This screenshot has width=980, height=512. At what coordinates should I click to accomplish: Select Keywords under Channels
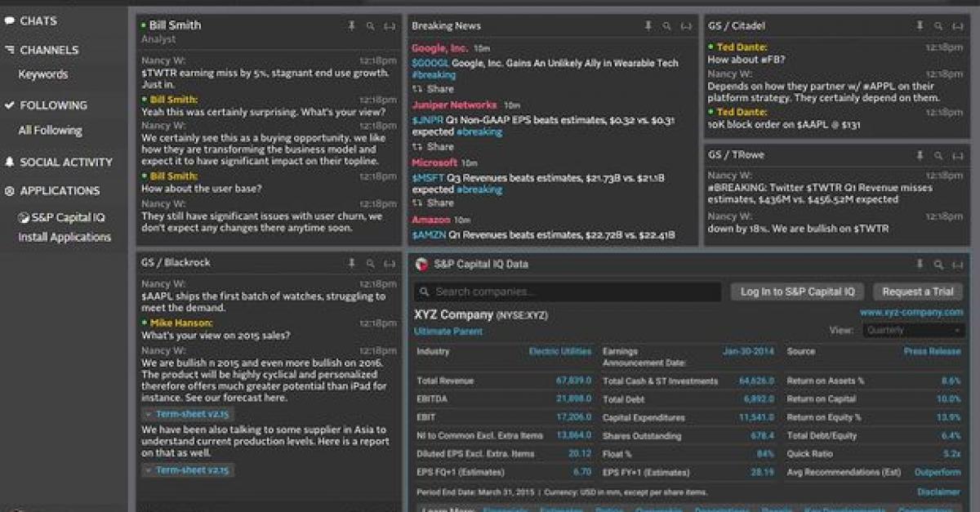pos(43,74)
